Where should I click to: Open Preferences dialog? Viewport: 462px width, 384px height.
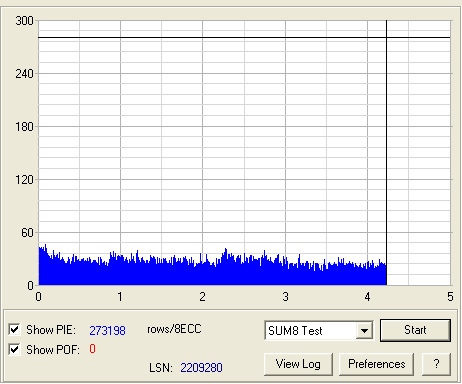376,364
